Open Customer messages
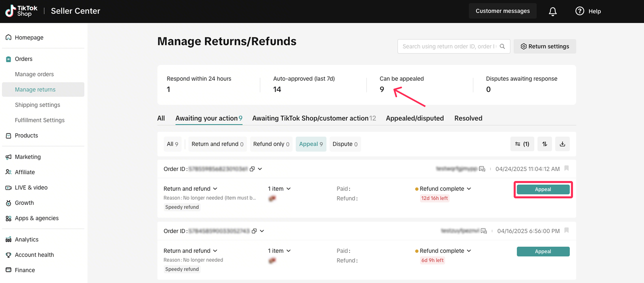Image resolution: width=644 pixels, height=283 pixels. [502, 11]
